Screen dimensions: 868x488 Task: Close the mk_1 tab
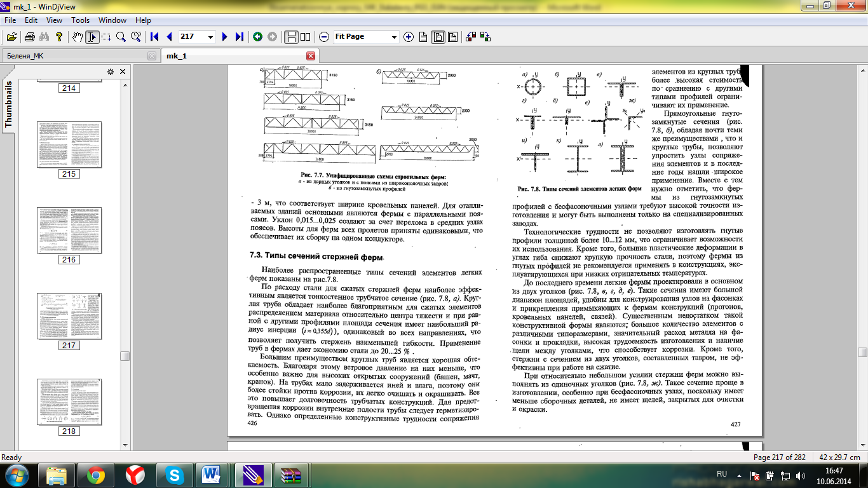(x=311, y=56)
